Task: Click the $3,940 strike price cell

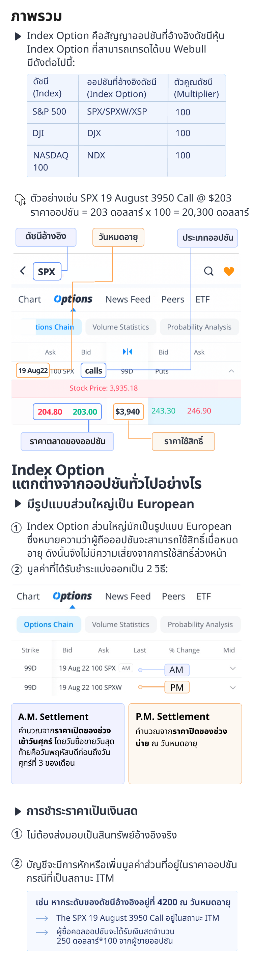Action: (x=128, y=411)
